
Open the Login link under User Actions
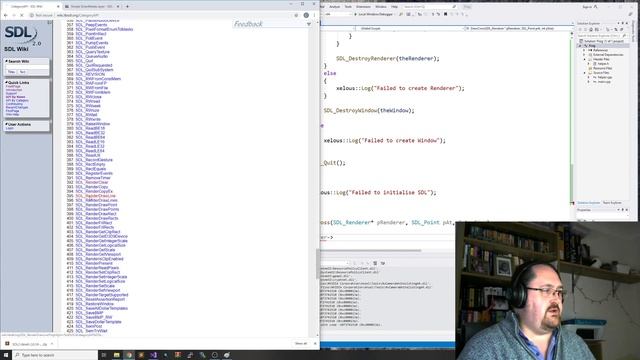tap(10, 128)
